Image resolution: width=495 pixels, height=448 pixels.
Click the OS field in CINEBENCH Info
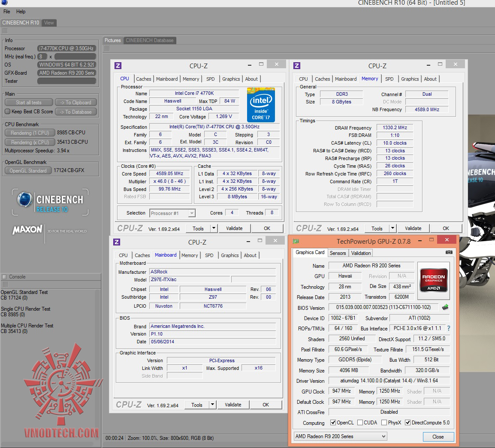click(66, 65)
